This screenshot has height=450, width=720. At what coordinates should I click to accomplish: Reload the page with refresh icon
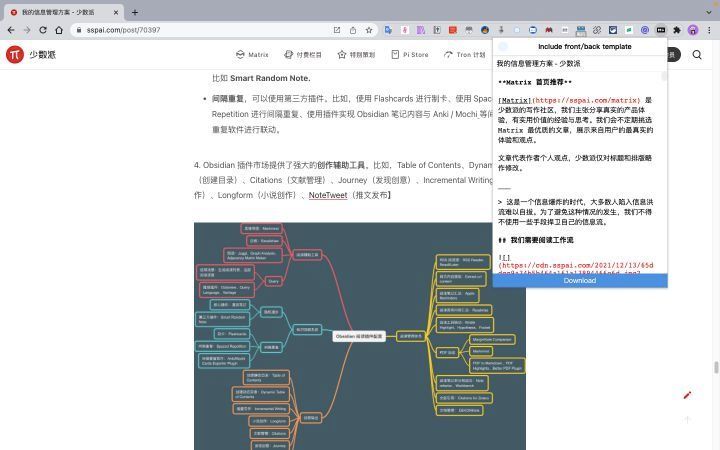coord(43,30)
